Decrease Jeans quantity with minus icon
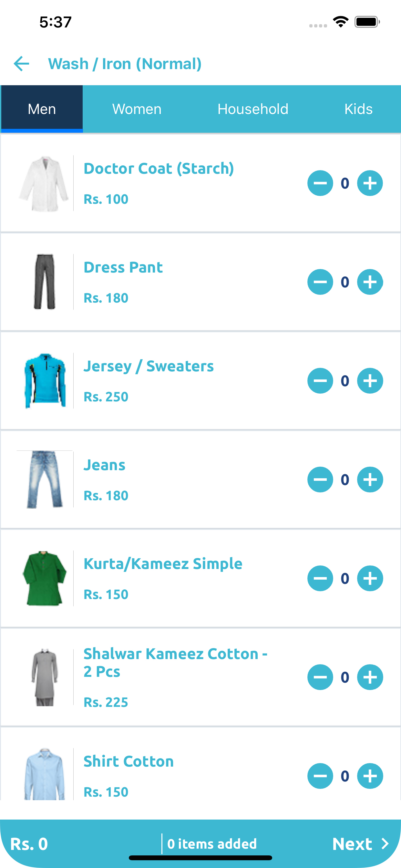401x868 pixels. click(320, 480)
